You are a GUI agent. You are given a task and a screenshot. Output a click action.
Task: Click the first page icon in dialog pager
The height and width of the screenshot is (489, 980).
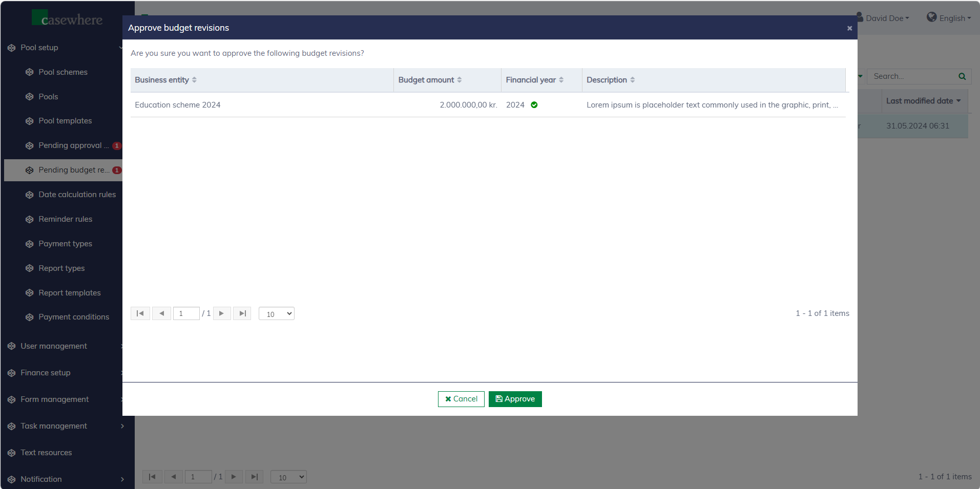(x=140, y=313)
